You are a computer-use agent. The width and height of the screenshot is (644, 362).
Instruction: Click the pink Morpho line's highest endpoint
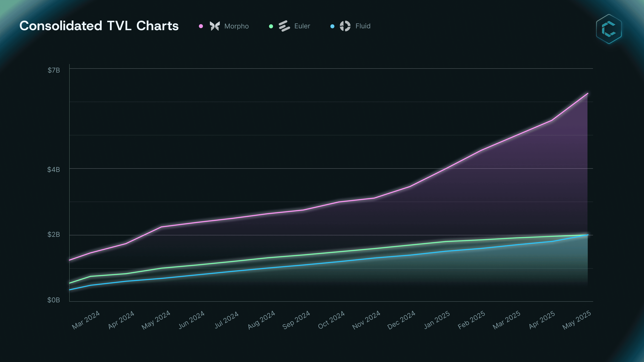pos(587,94)
